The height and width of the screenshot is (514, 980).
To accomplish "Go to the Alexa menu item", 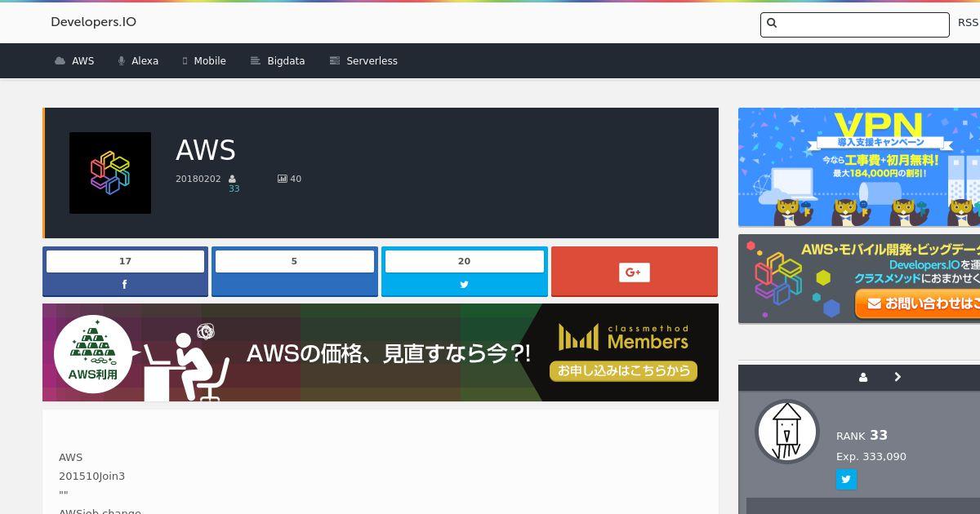I will coord(138,61).
